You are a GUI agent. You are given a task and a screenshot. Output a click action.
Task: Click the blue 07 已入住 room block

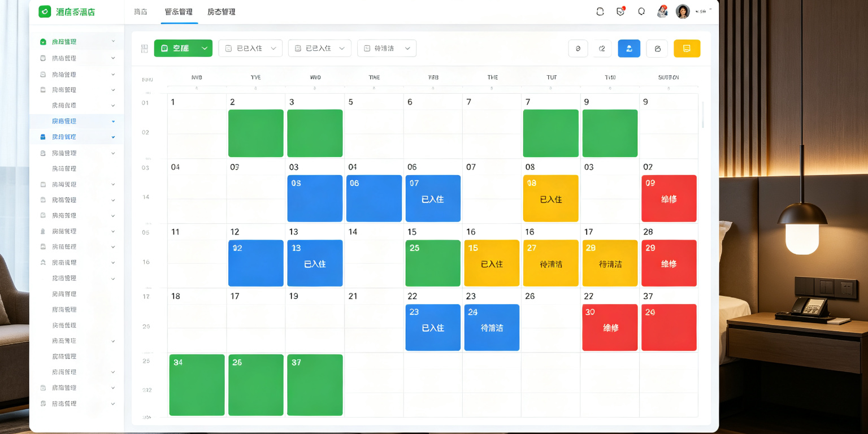point(433,198)
